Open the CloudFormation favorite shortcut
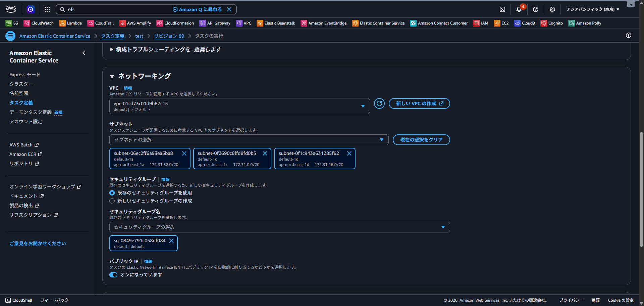644x306 pixels. pyautogui.click(x=175, y=23)
